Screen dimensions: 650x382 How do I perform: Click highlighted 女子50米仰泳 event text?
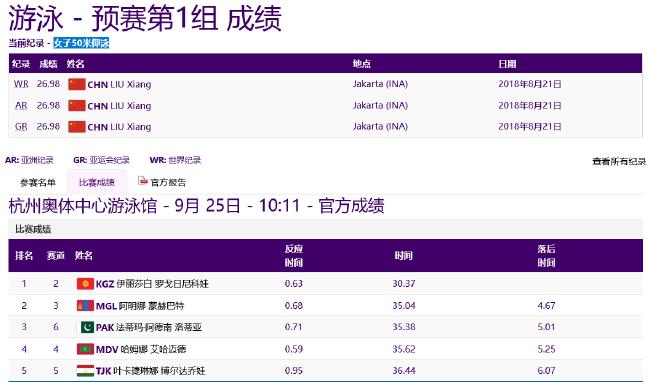coord(81,43)
